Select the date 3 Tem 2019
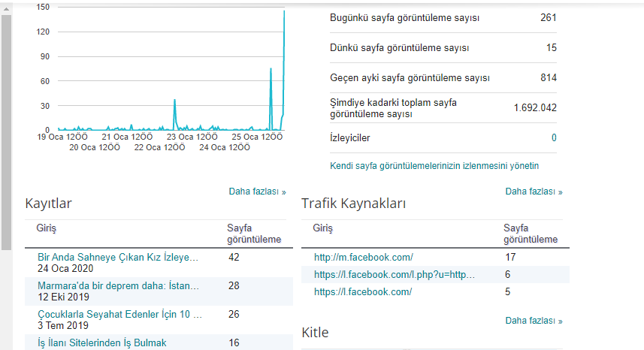The image size is (644, 350). coord(63,325)
